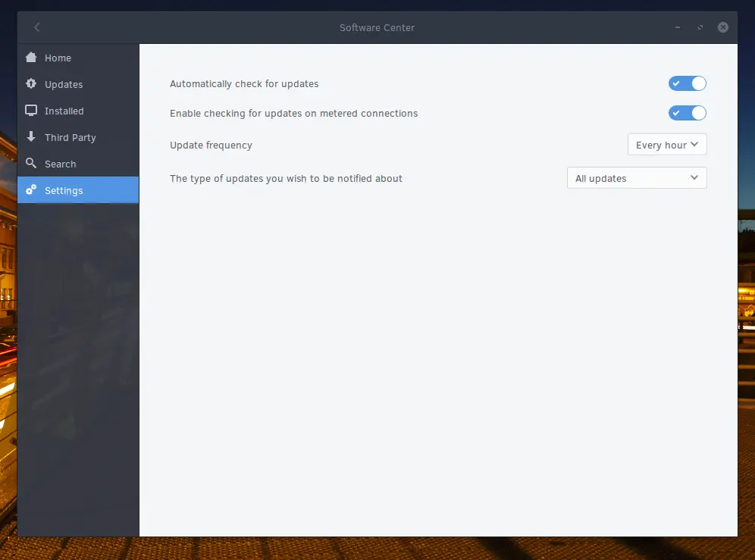Screen dimensions: 755x560
Task: Click the Updates gear icon in sidebar
Action: point(31,84)
